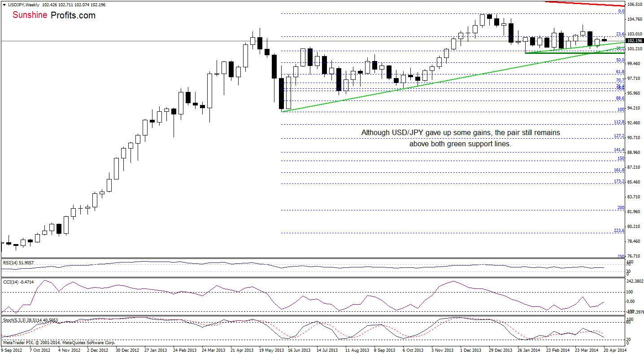The image size is (644, 354).
Task: Click the 'Although USD/JPY gave up some gains' annotation
Action: click(461, 139)
